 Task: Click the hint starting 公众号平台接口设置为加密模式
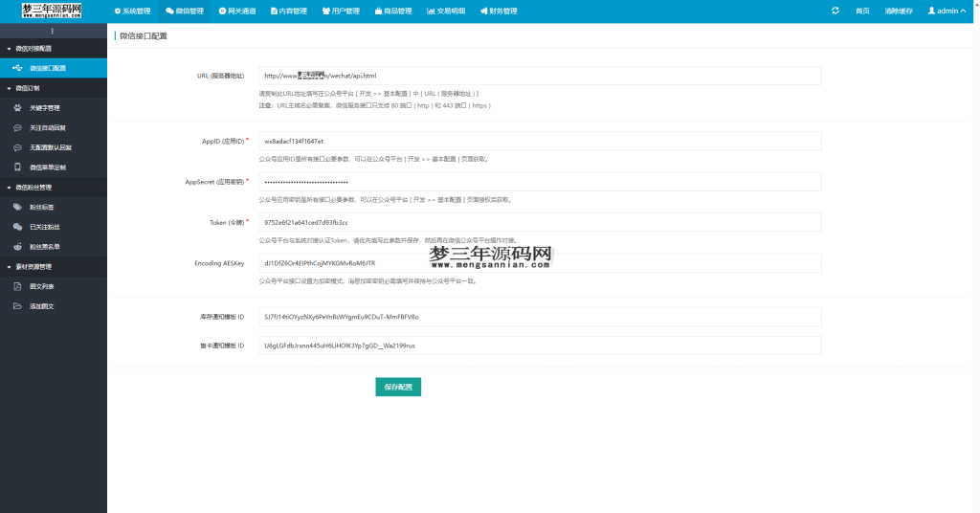(368, 281)
